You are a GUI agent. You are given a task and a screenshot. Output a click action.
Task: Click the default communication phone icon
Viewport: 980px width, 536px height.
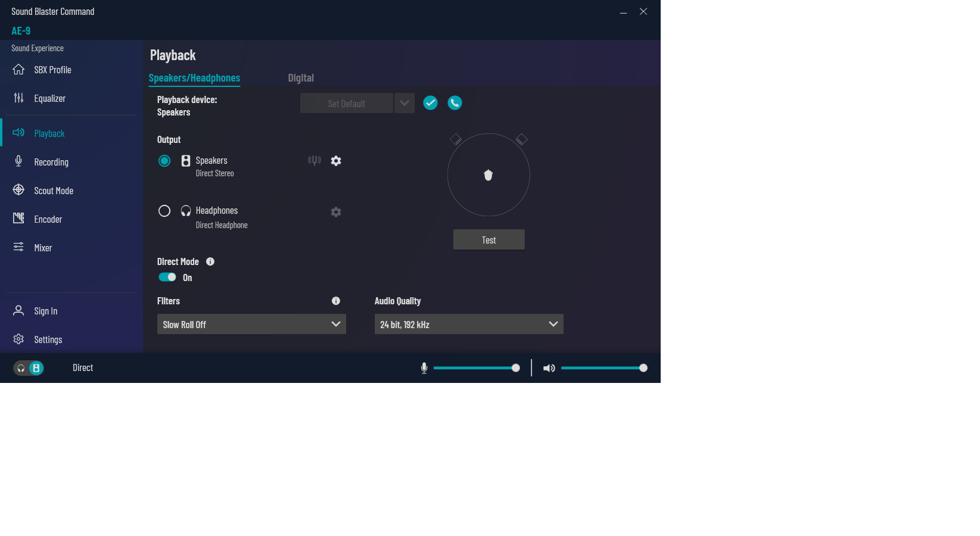455,103
